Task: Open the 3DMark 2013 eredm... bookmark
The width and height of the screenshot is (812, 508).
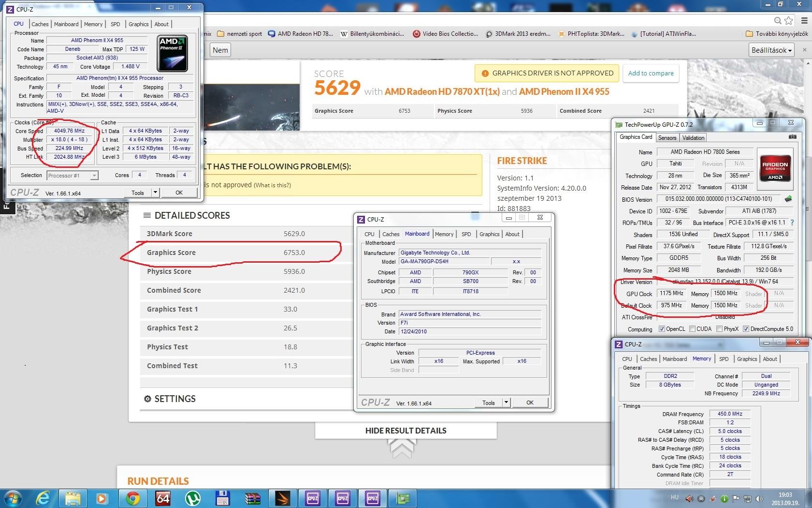Action: [x=518, y=34]
